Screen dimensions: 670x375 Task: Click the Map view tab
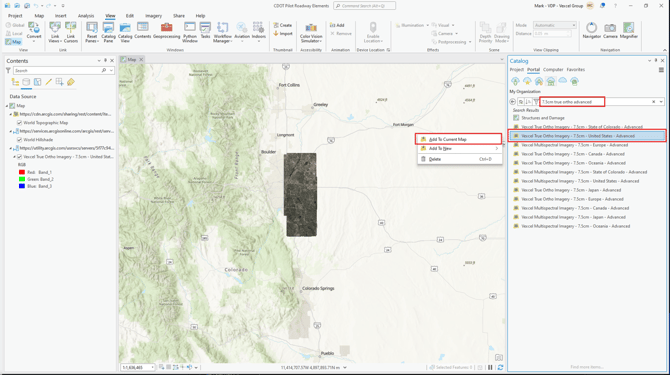click(131, 59)
